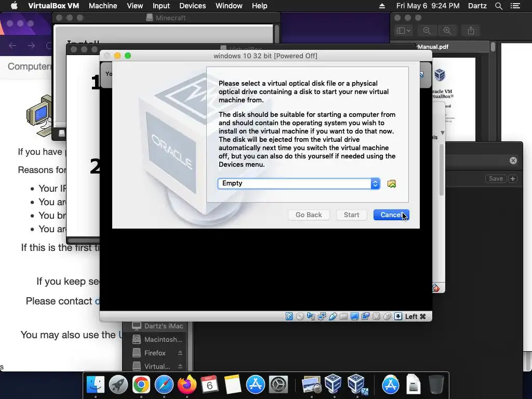
Task: Open the Devices menu
Action: [x=192, y=6]
